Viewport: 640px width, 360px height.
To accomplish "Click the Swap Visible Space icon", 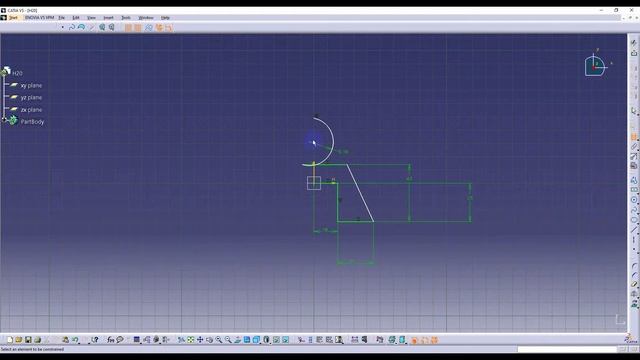I will pos(286,340).
